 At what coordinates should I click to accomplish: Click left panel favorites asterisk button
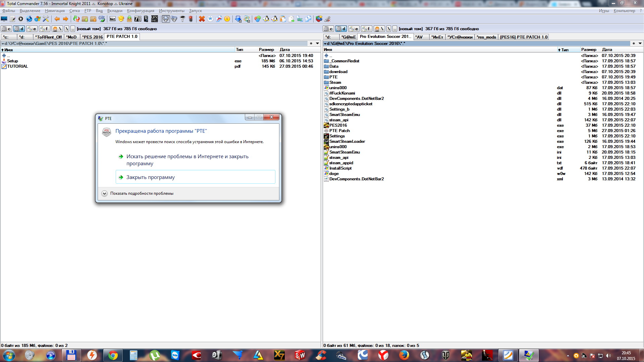311,44
